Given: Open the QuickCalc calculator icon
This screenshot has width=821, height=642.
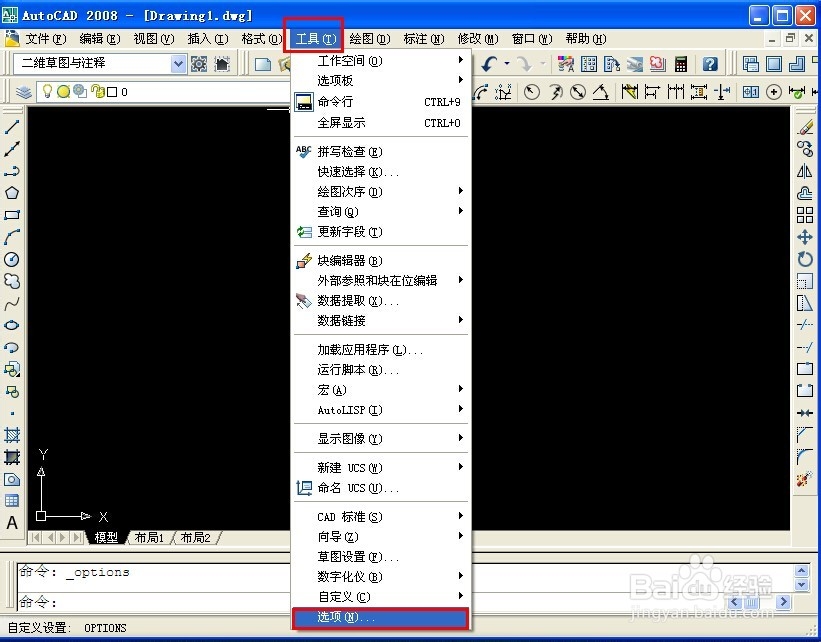Looking at the screenshot, I should 680,64.
